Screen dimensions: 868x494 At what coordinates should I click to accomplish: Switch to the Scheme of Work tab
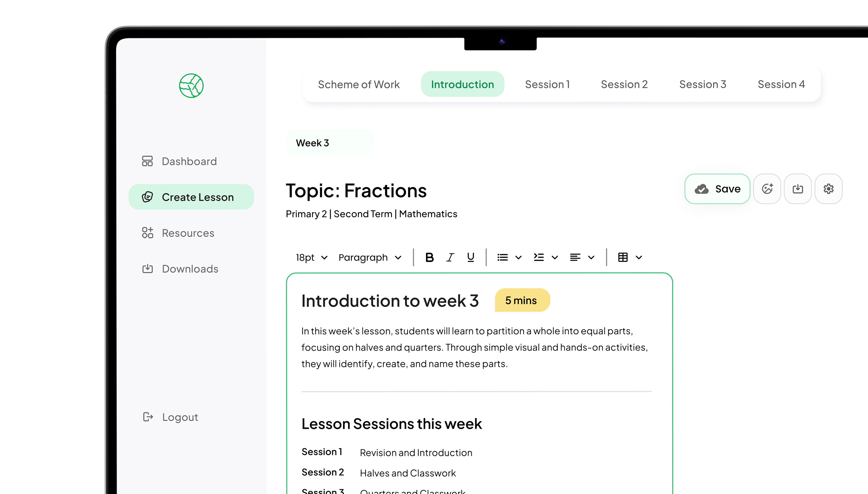pyautogui.click(x=359, y=84)
